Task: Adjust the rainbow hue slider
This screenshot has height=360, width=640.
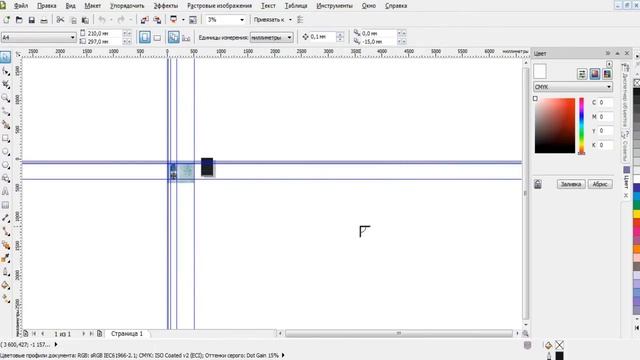Action: pyautogui.click(x=582, y=126)
